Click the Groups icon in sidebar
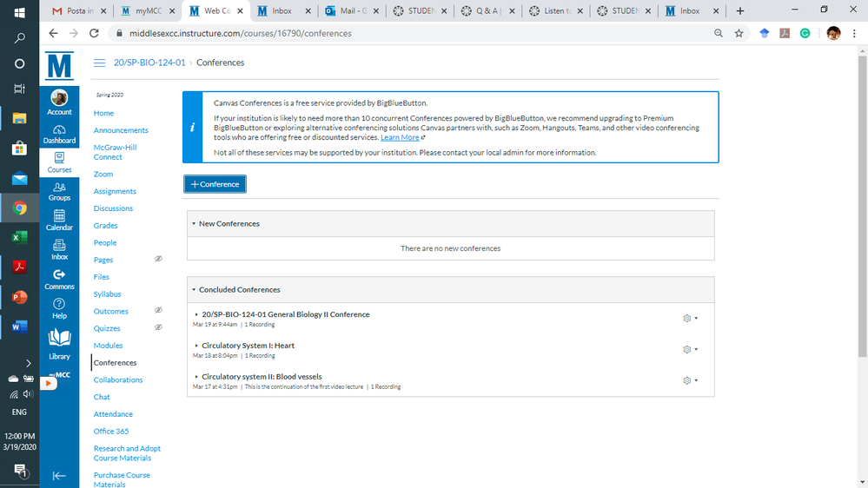 pyautogui.click(x=59, y=191)
